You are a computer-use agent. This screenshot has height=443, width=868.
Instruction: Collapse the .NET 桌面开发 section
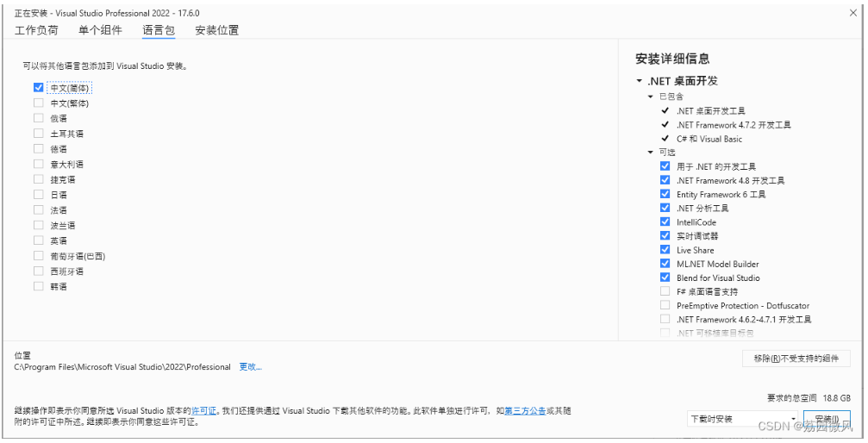pos(640,81)
